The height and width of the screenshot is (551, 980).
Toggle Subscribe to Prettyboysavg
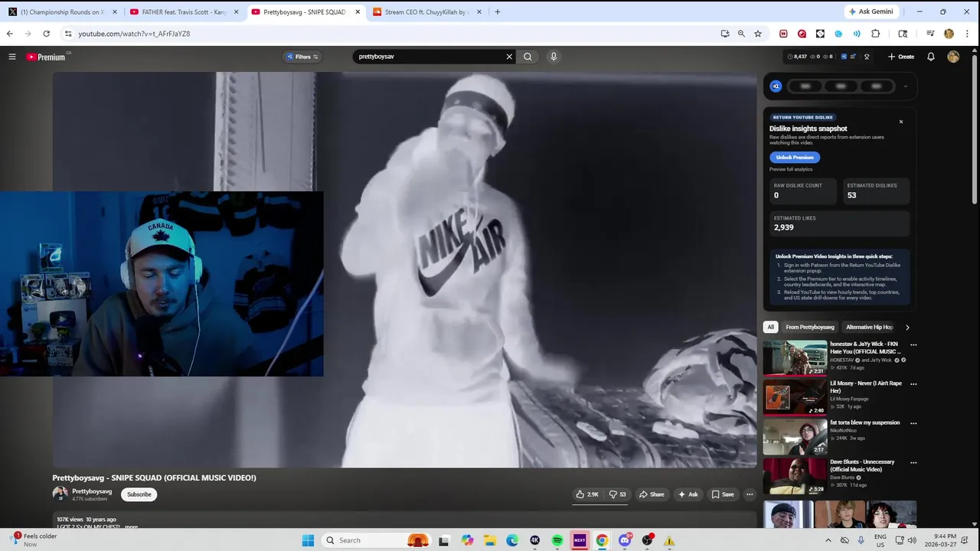139,494
